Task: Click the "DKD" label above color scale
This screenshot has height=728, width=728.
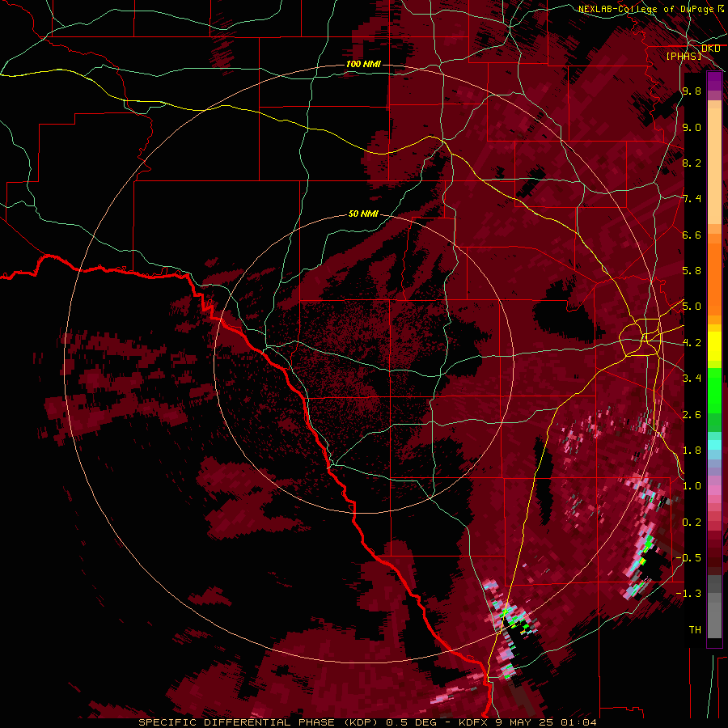Action: pyautogui.click(x=710, y=49)
